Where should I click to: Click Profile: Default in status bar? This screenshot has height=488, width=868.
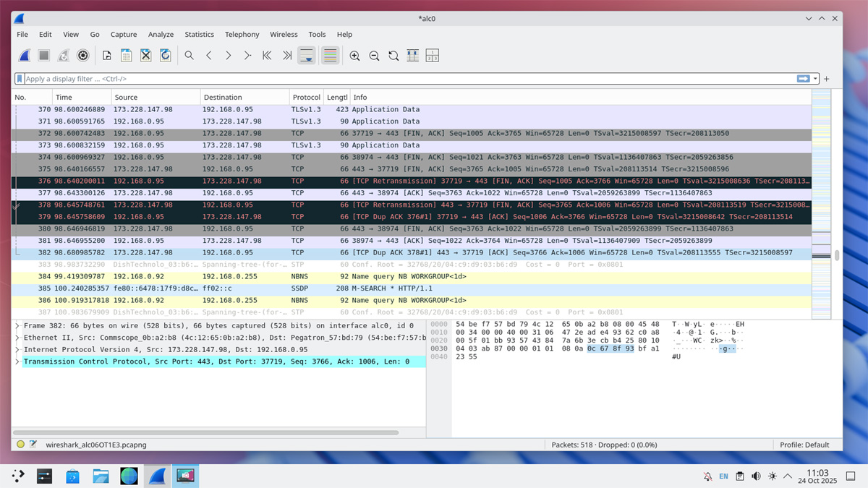[x=804, y=445]
